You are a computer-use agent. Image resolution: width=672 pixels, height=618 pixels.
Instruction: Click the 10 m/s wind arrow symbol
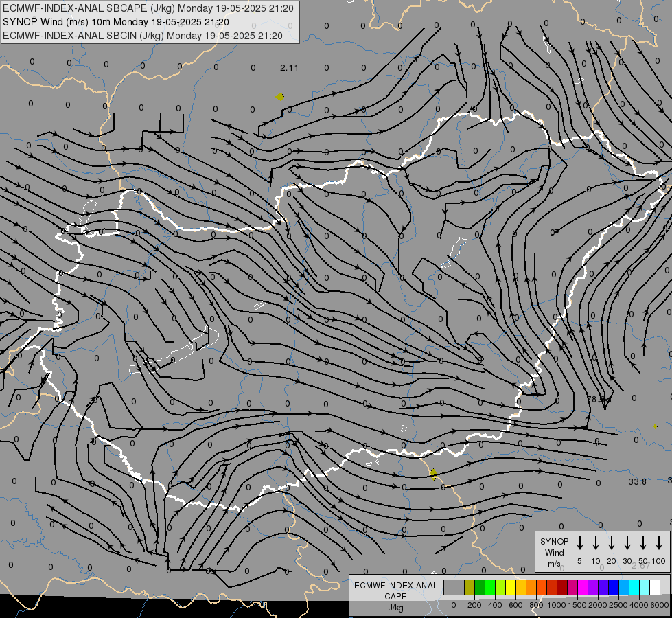coord(596,543)
